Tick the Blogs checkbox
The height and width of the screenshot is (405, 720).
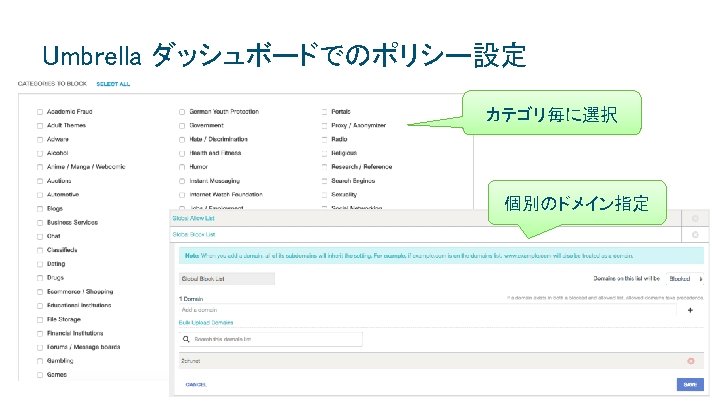coord(40,209)
